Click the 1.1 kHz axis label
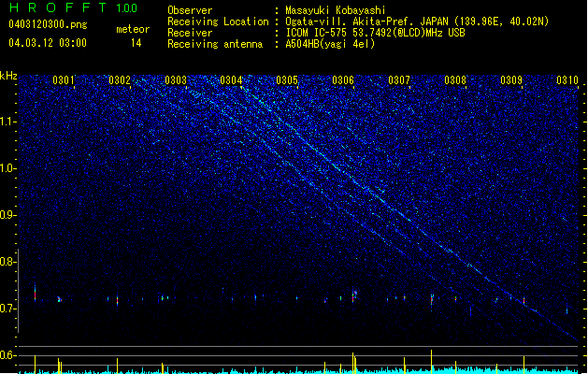The height and width of the screenshot is (374, 588). coord(8,122)
